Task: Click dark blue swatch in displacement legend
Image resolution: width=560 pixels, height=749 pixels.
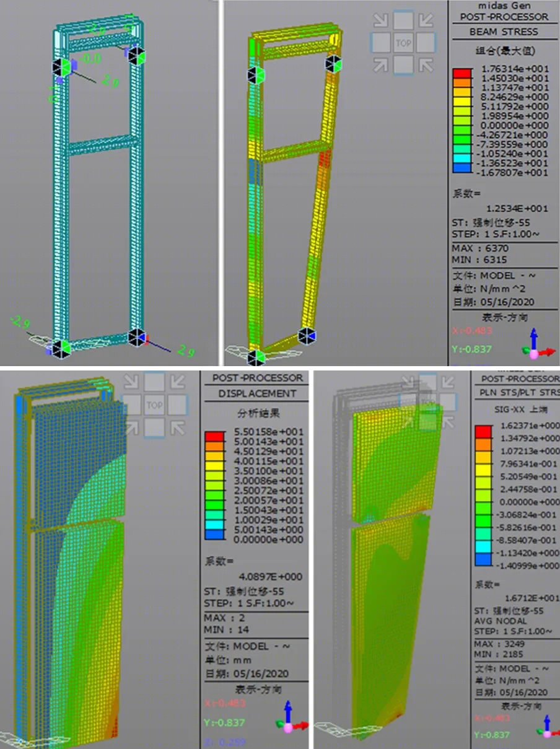Action: tap(214, 535)
